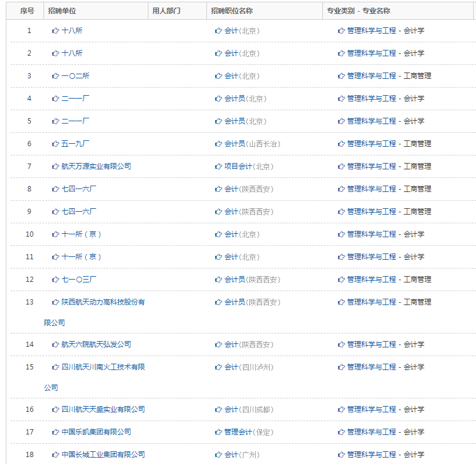
Task: Click the major-column hand icon in row 6
Action: click(x=341, y=144)
